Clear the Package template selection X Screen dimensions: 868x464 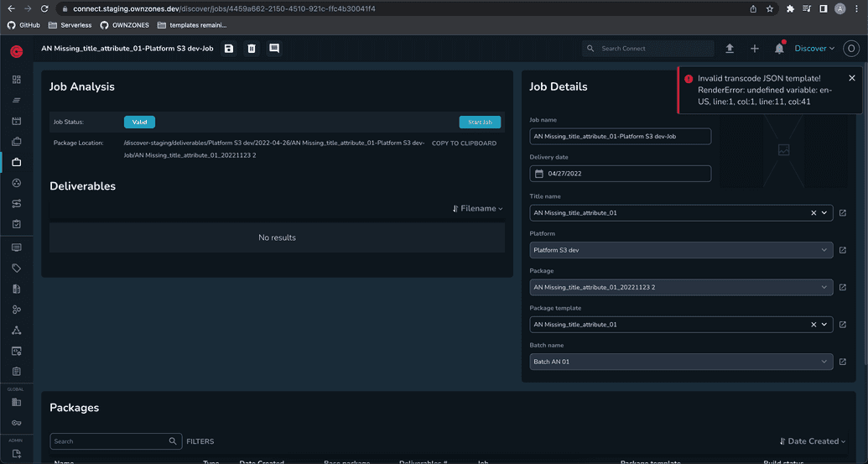[813, 325]
